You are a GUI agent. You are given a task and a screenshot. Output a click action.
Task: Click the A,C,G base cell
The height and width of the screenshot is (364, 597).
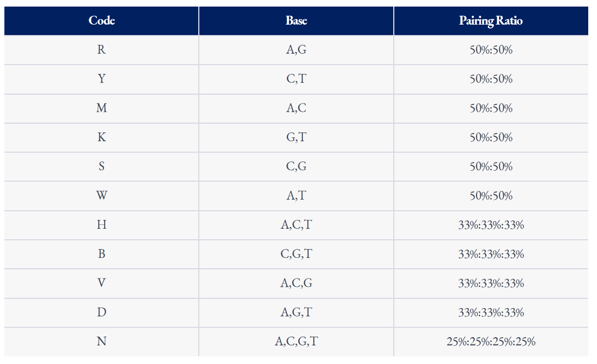point(296,284)
